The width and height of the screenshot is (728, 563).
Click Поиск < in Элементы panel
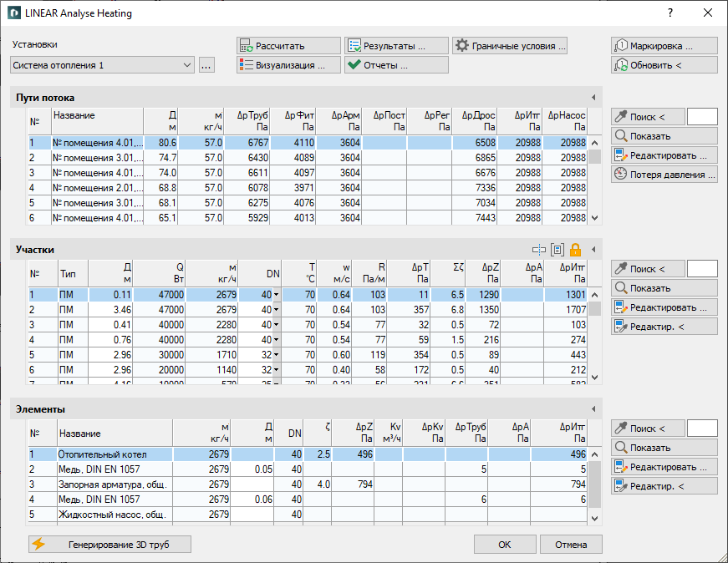[x=648, y=429]
